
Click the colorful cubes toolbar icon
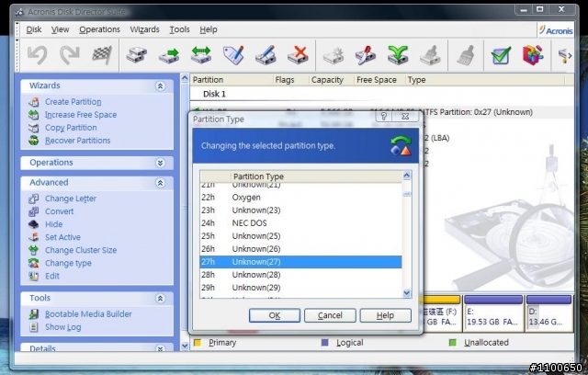point(533,55)
